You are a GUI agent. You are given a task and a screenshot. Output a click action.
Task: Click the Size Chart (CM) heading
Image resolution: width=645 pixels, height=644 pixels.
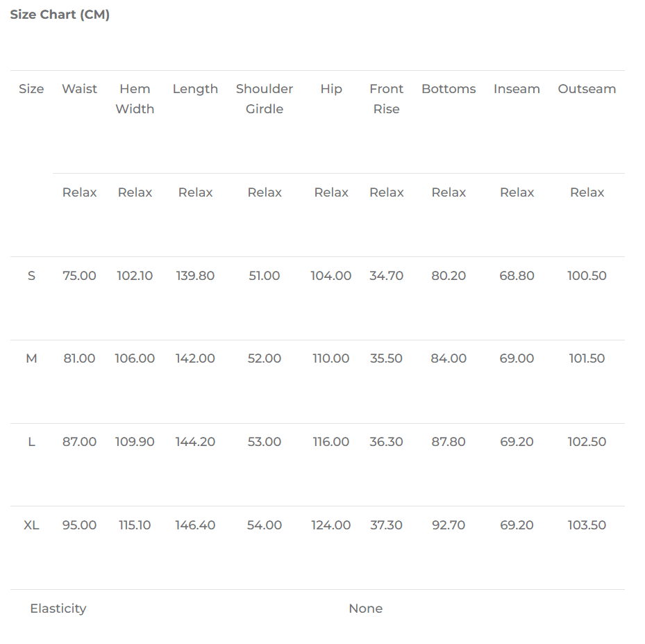60,15
